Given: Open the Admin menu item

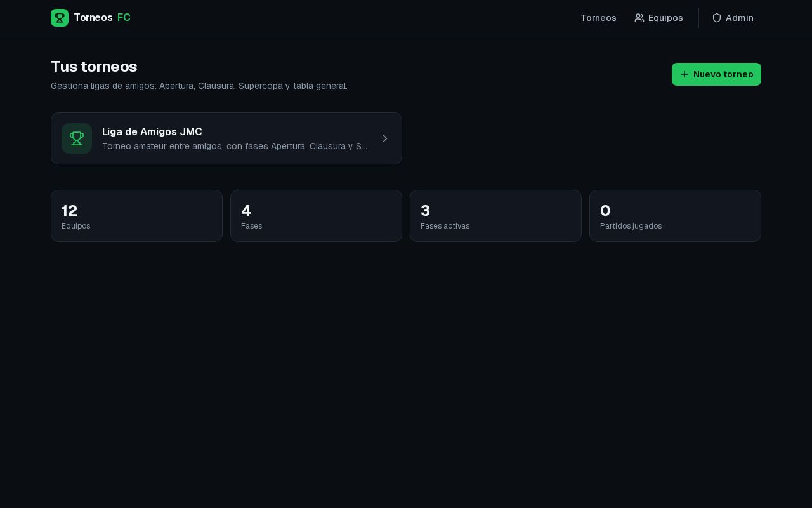Looking at the screenshot, I should pos(733,18).
